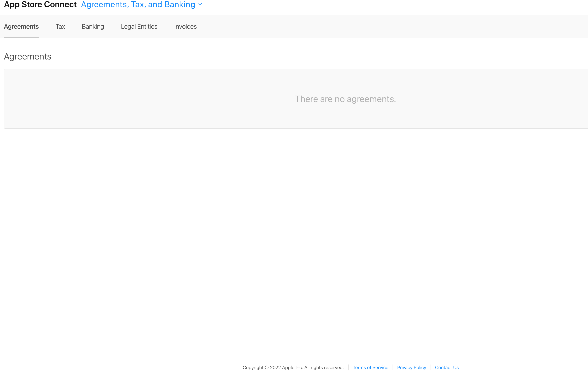Click the "There are no agreements." message

click(345, 99)
